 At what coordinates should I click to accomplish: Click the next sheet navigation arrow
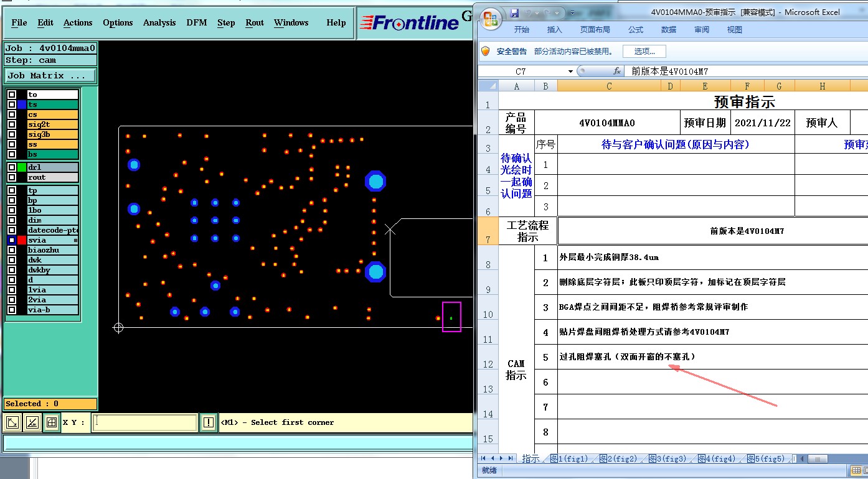pos(501,458)
